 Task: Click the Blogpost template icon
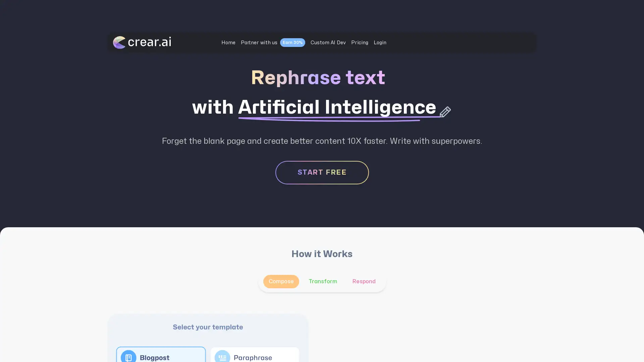[x=128, y=357]
